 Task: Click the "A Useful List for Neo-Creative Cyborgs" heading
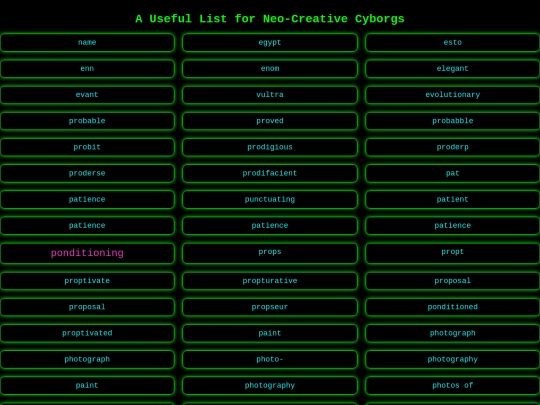[270, 19]
